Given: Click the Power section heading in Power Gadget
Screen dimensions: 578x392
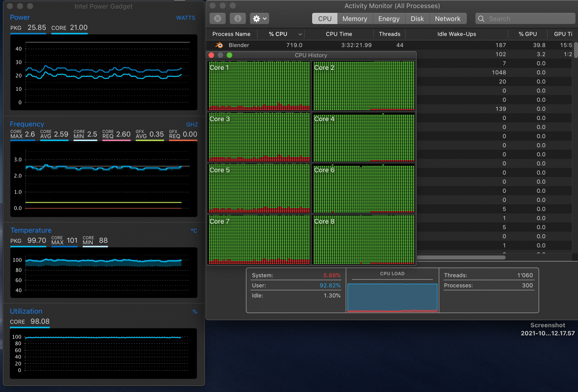Looking at the screenshot, I should tap(20, 17).
